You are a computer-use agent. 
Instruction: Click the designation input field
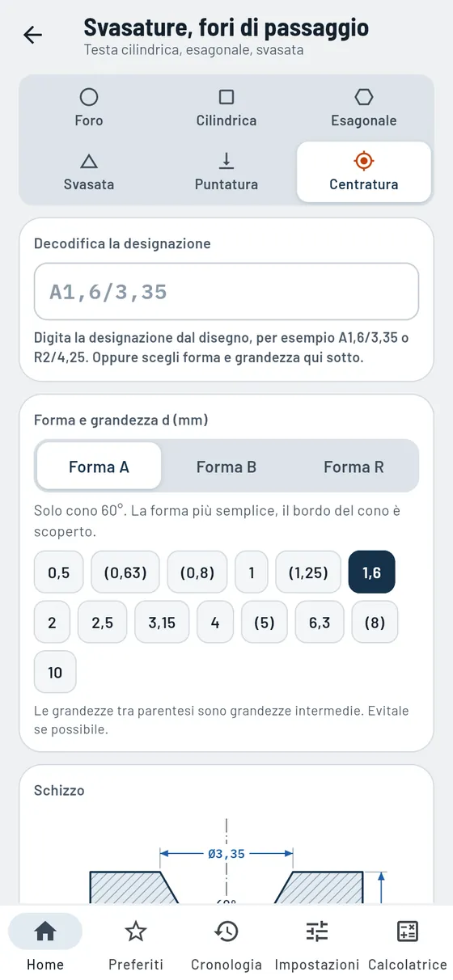(x=226, y=291)
